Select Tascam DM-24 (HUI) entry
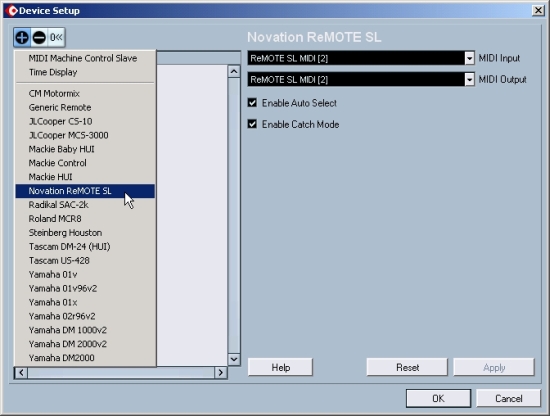This screenshot has width=550, height=416. point(85,247)
